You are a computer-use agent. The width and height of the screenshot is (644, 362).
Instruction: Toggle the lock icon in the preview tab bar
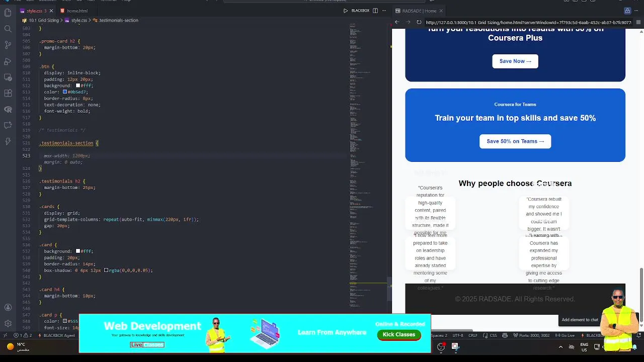(627, 11)
